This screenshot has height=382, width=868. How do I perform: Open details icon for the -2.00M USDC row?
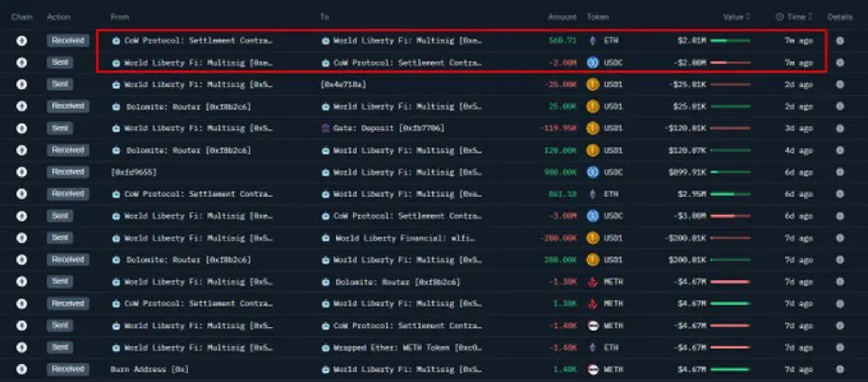pos(840,62)
